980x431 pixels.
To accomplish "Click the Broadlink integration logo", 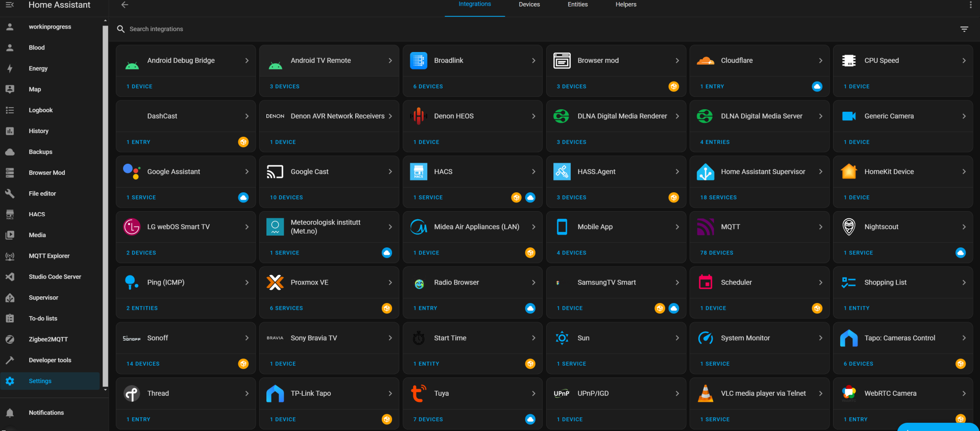I will point(419,61).
